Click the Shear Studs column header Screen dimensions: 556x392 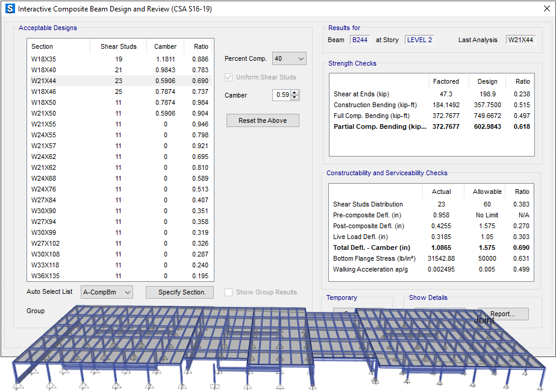click(118, 46)
